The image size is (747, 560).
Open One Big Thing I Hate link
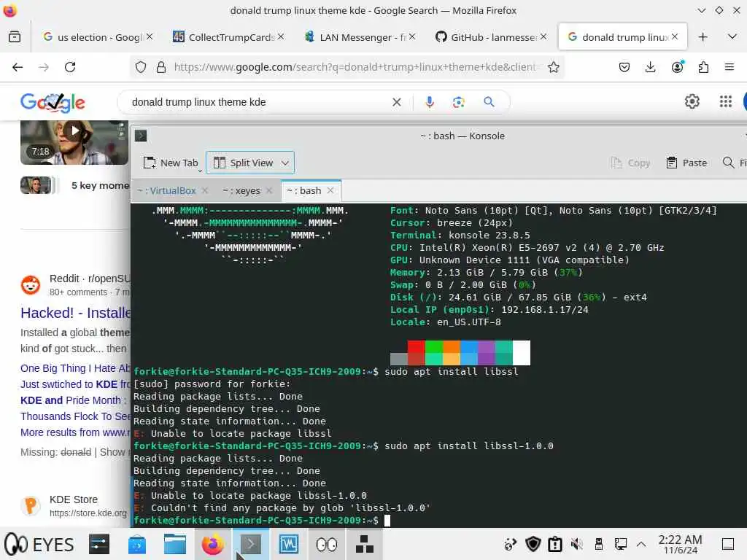(75, 368)
